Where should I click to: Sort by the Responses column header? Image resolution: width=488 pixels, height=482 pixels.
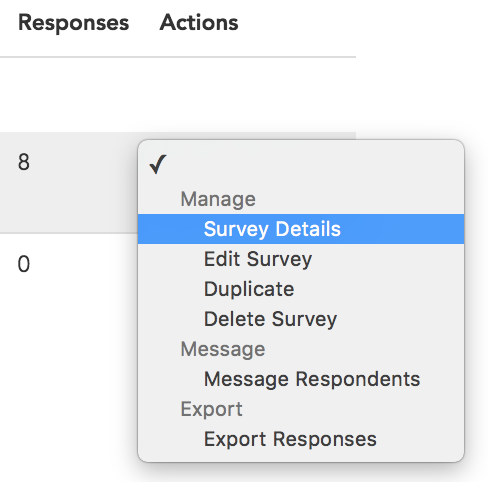click(x=73, y=23)
